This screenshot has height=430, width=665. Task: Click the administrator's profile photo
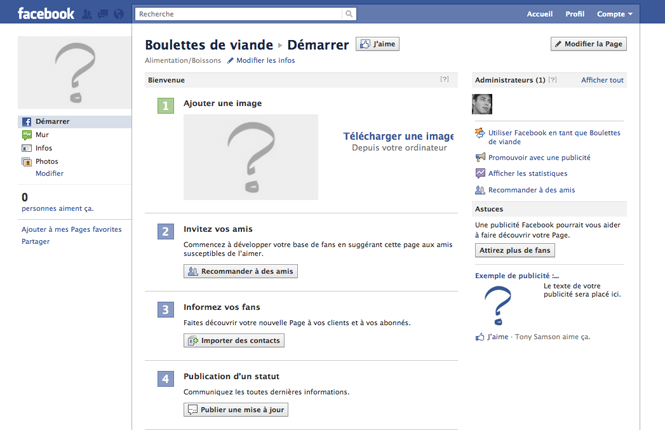pyautogui.click(x=482, y=104)
